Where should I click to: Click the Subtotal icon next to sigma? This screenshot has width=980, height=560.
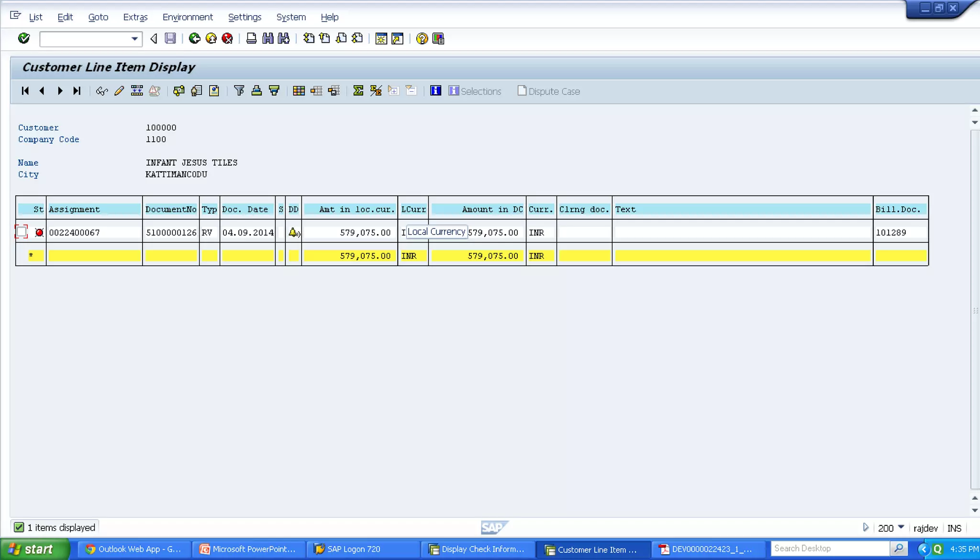[376, 91]
